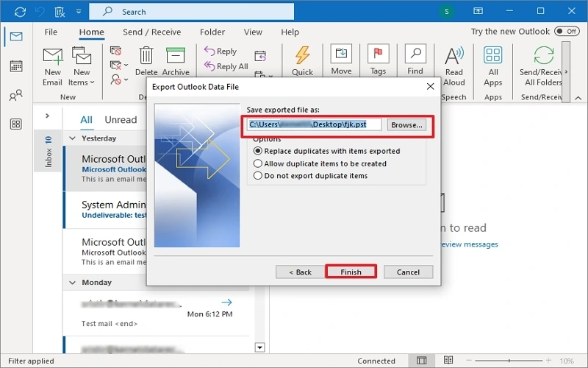Expand the folder pane chevron
Image resolution: width=588 pixels, height=368 pixels.
[x=47, y=116]
